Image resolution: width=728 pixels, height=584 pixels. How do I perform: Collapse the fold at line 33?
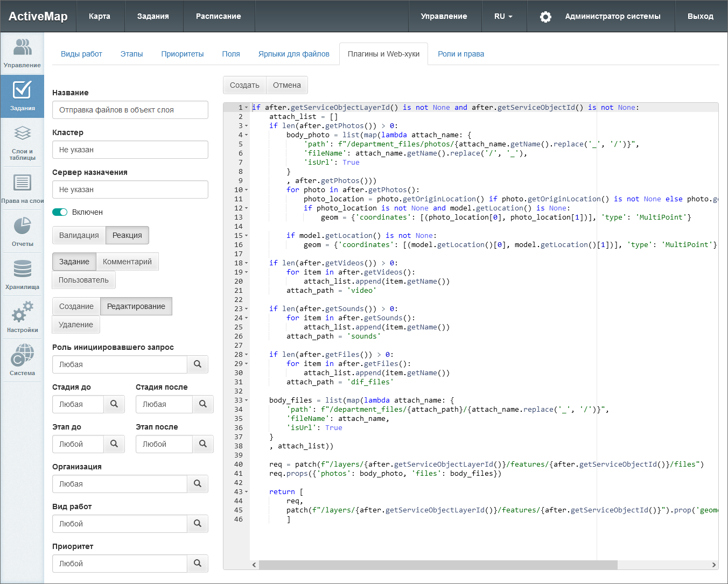pyautogui.click(x=247, y=400)
